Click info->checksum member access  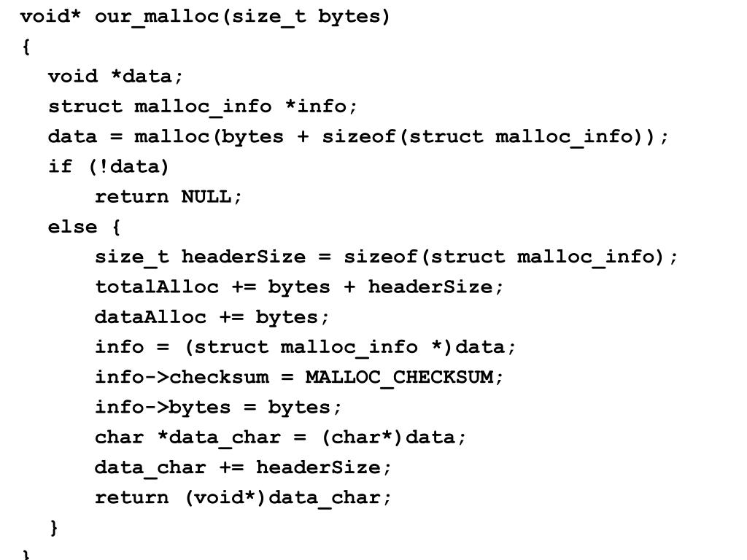[182, 378]
